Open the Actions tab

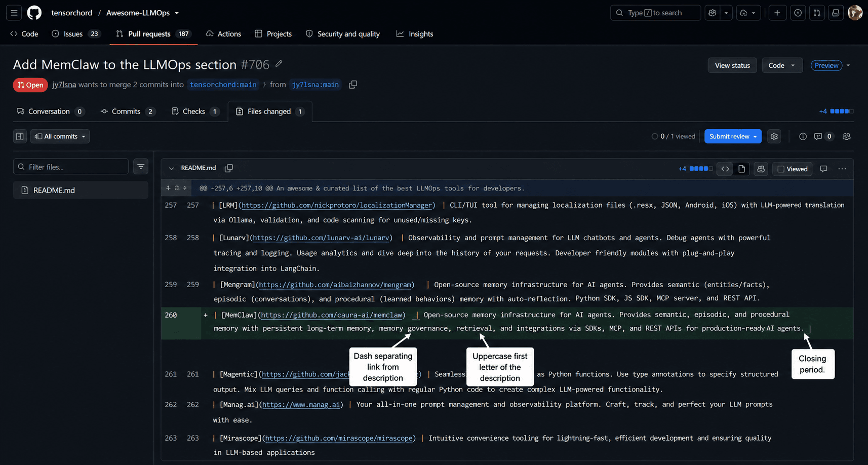coord(223,34)
